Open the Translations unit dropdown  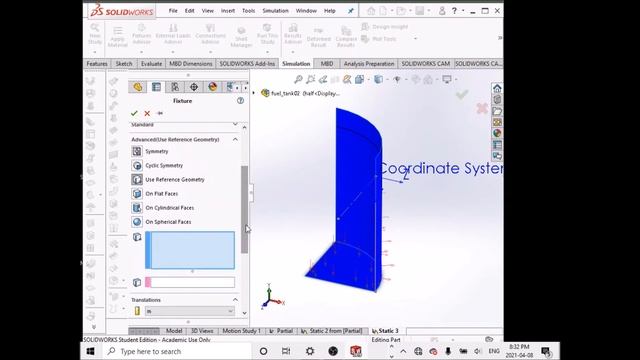(190, 311)
